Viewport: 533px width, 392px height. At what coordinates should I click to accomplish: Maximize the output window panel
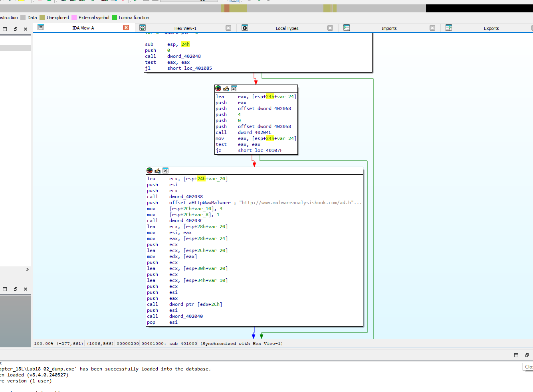click(516, 355)
